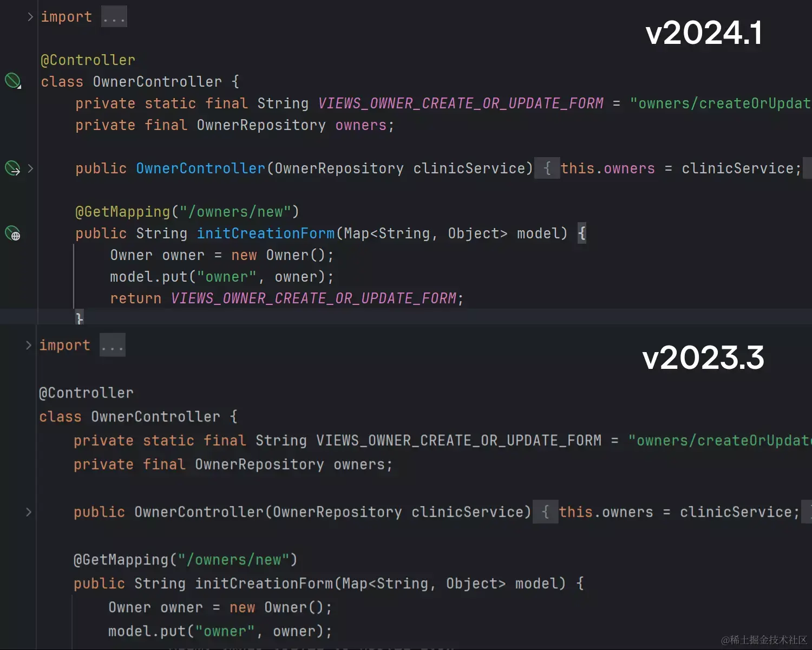812x650 pixels.
Task: Click VIEWS_OWNER_CREATE_OR_UPDATE_FORM in the return statement
Action: [313, 298]
